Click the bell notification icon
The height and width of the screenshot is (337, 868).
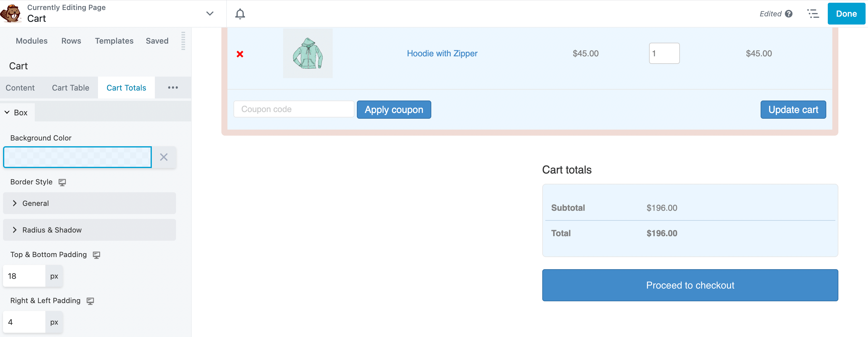point(240,14)
